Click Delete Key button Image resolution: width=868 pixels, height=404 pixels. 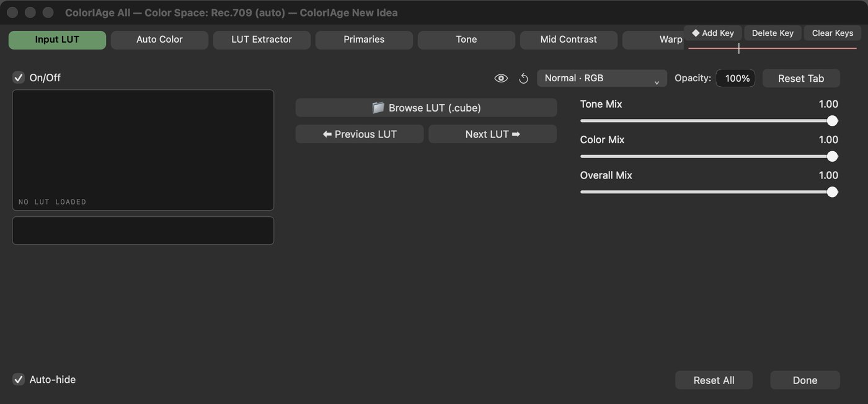pyautogui.click(x=773, y=33)
